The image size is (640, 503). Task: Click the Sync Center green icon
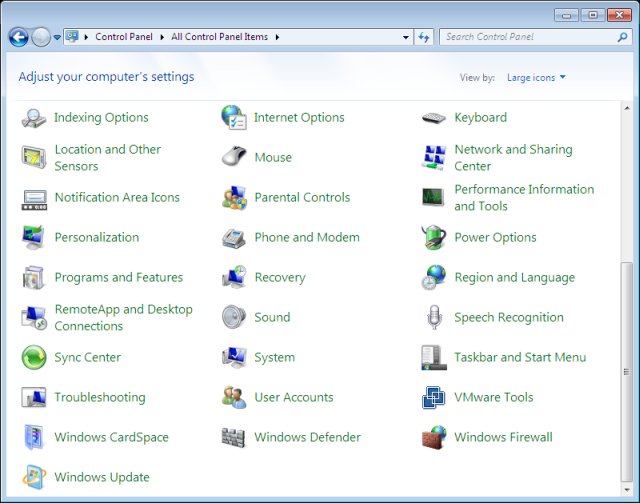coord(34,357)
